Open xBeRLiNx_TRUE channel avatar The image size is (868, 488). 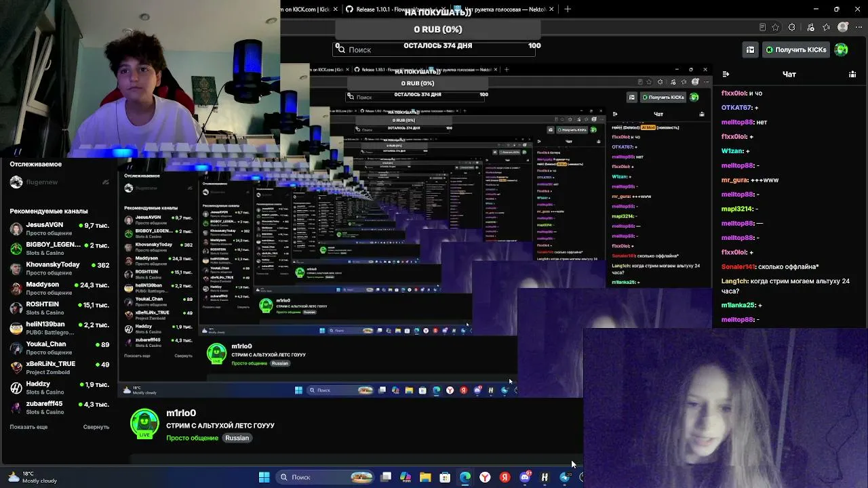tap(16, 368)
